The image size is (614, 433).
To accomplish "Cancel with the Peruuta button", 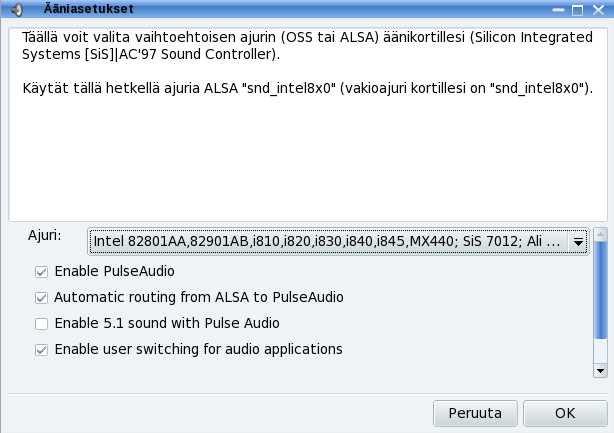I will 475,413.
